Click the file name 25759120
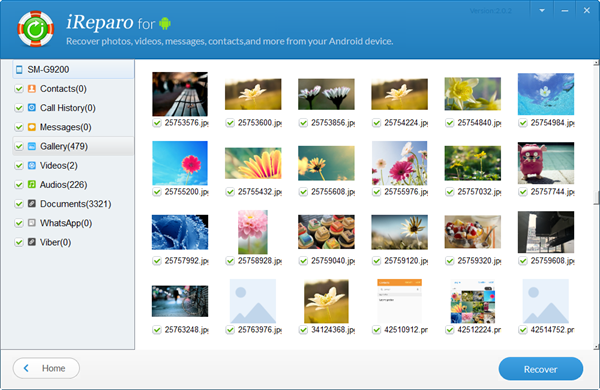The width and height of the screenshot is (600, 390). (406, 261)
